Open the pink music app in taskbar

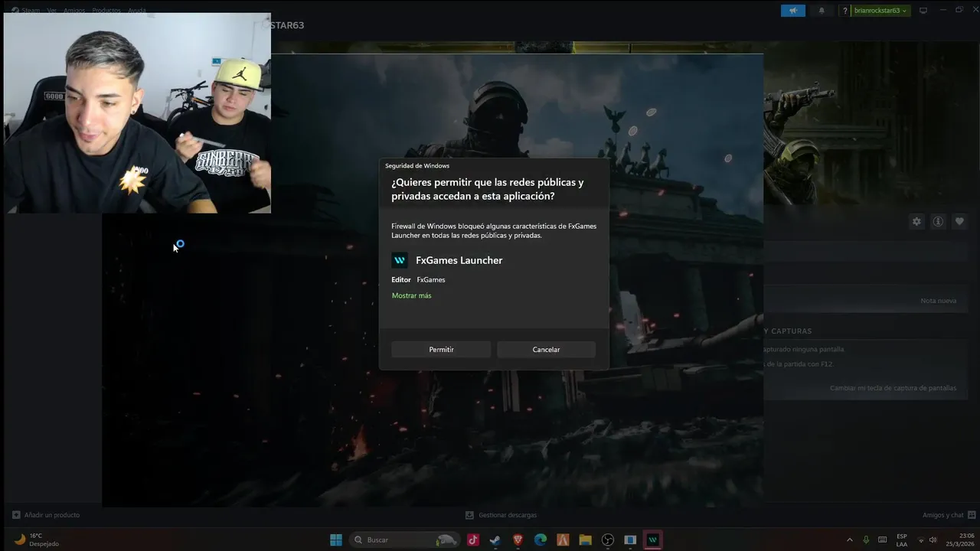(x=473, y=540)
